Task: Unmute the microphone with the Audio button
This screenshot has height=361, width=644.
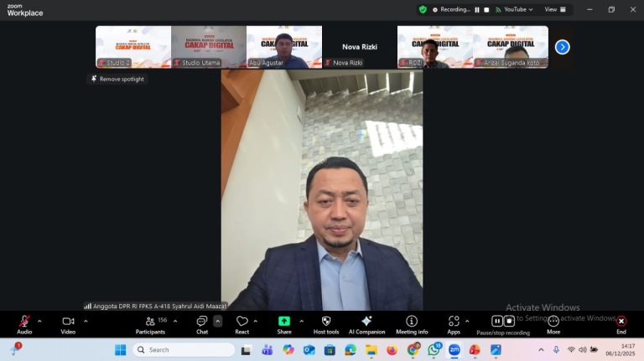Action: click(x=24, y=322)
